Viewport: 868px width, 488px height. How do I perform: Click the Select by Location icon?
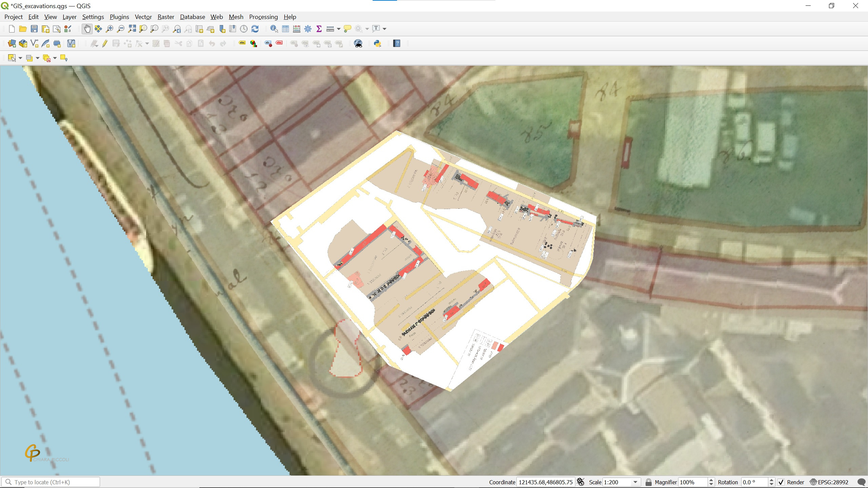pyautogui.click(x=64, y=58)
